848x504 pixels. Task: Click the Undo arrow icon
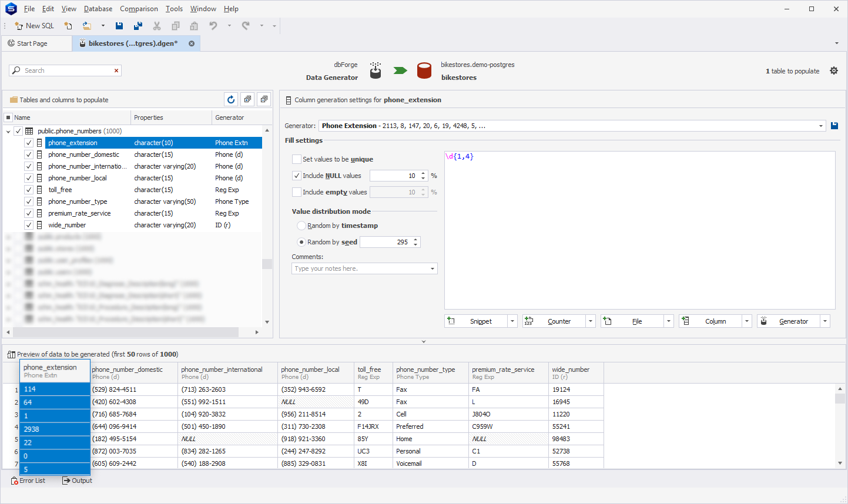[213, 26]
